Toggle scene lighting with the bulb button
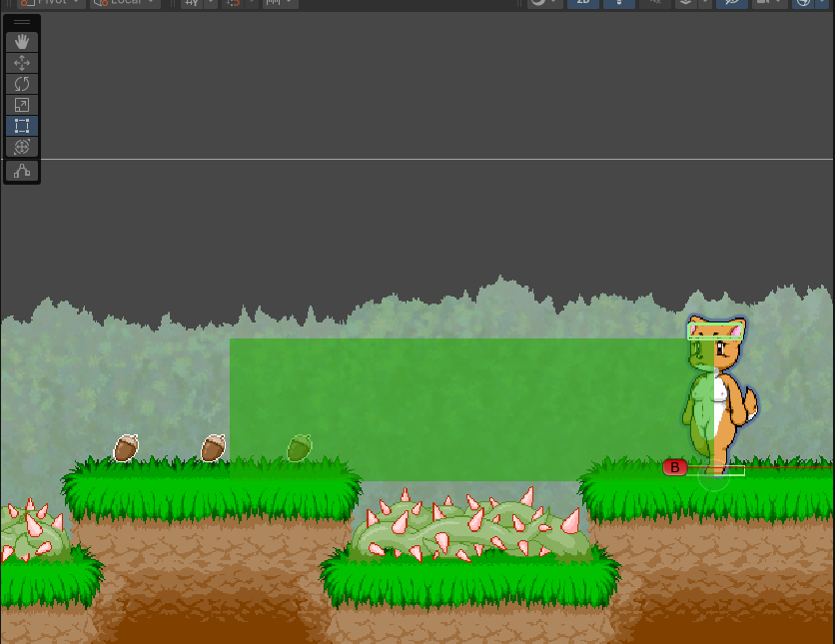The image size is (835, 644). pos(619,3)
